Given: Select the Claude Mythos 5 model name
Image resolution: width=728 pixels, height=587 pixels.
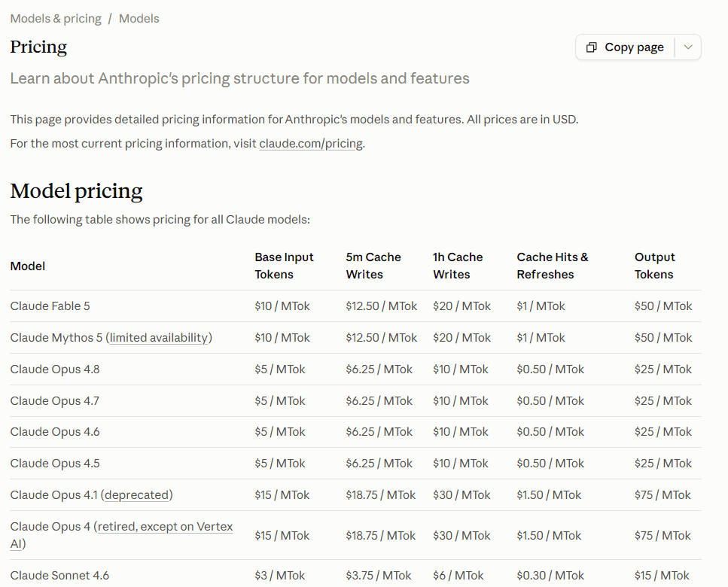Looking at the screenshot, I should [56, 338].
